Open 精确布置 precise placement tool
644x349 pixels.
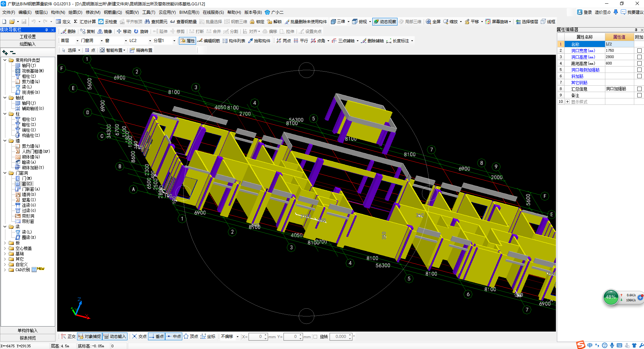click(x=141, y=50)
